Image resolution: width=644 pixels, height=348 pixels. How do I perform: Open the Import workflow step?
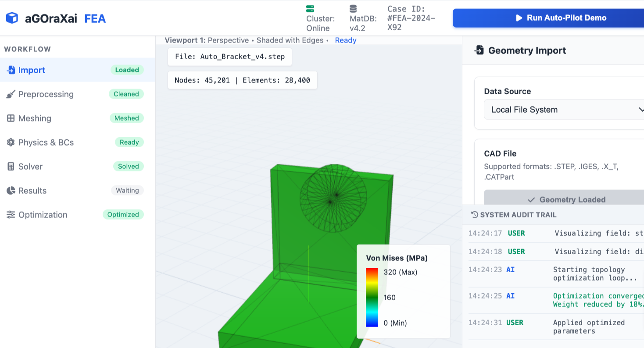pyautogui.click(x=78, y=70)
